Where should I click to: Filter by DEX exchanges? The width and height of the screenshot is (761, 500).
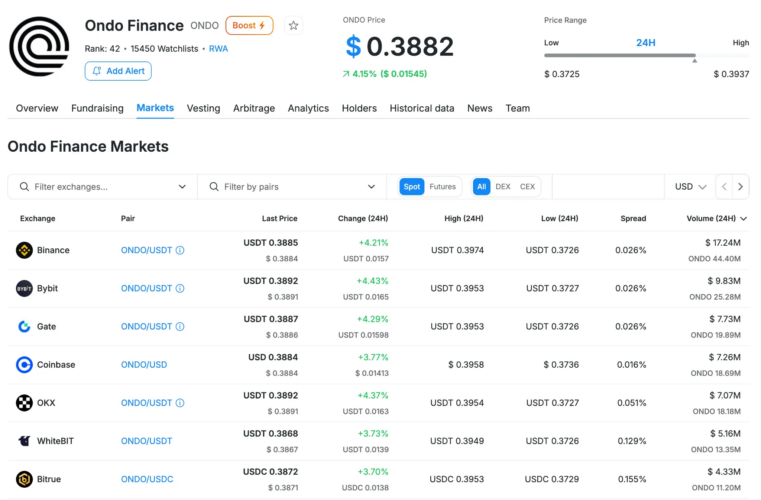coord(503,186)
